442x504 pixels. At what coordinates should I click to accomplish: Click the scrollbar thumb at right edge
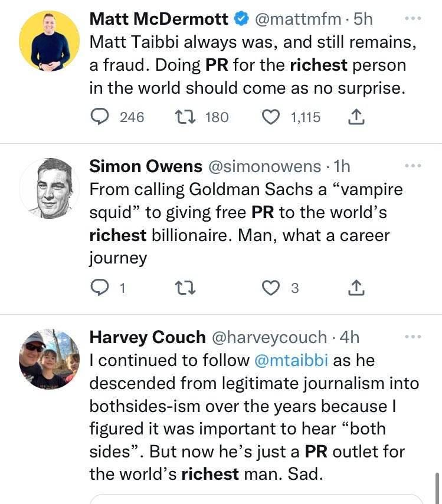(x=437, y=488)
